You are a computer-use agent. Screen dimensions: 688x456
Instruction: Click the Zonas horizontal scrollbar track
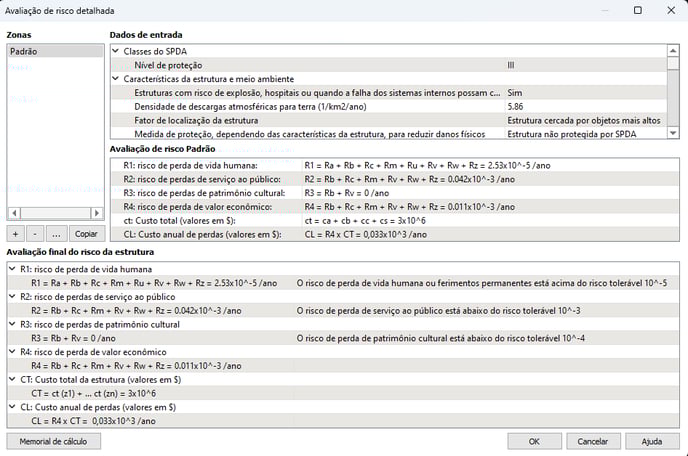(55, 213)
